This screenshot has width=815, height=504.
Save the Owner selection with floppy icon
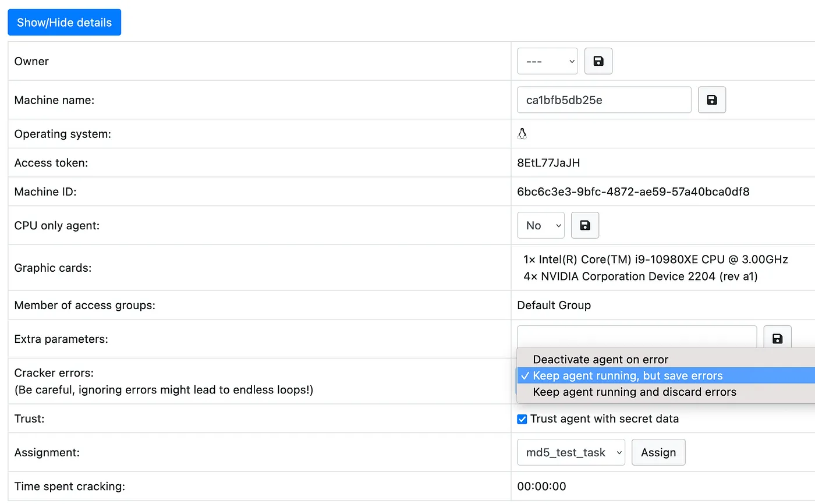point(598,61)
